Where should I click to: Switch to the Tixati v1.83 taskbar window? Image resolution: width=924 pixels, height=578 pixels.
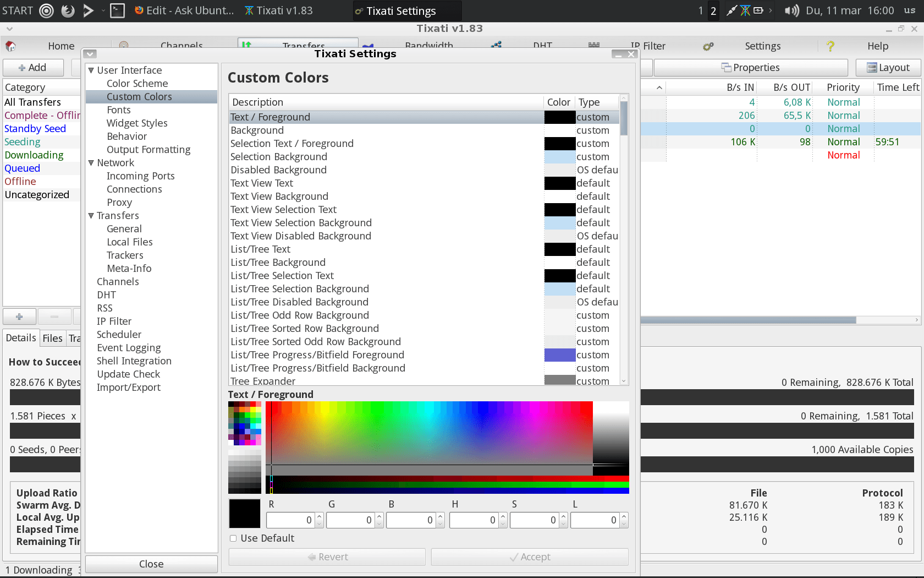coord(279,10)
